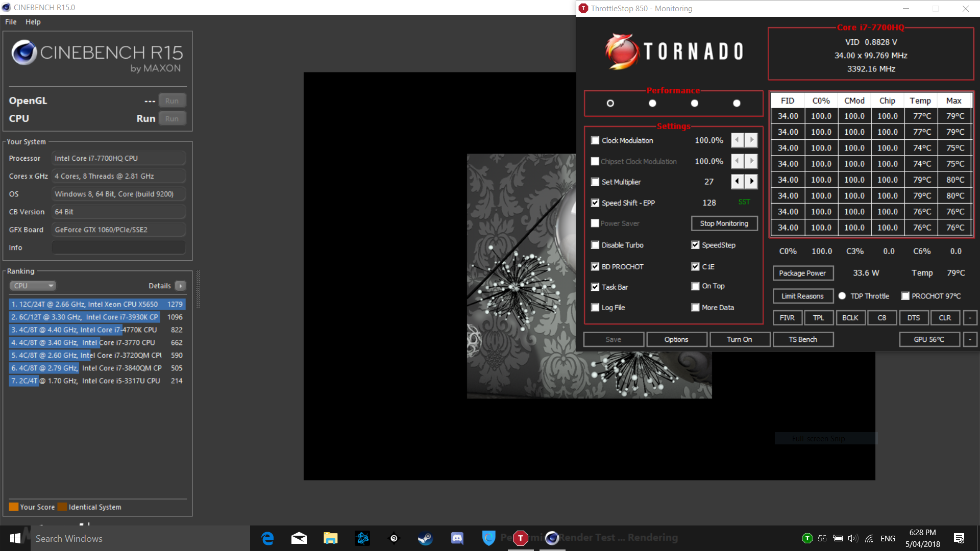The image size is (980, 551).
Task: Open ThrottleStop tray icon
Action: [x=807, y=538]
